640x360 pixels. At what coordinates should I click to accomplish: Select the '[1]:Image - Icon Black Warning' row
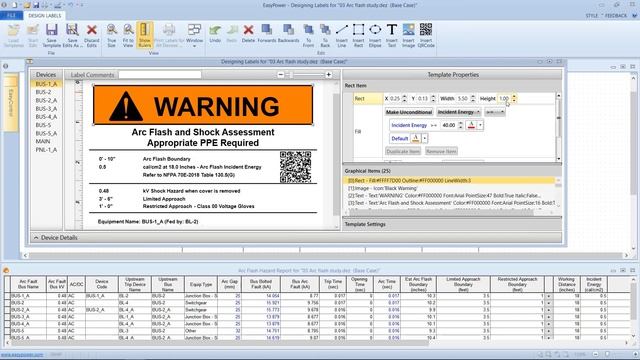pos(450,188)
